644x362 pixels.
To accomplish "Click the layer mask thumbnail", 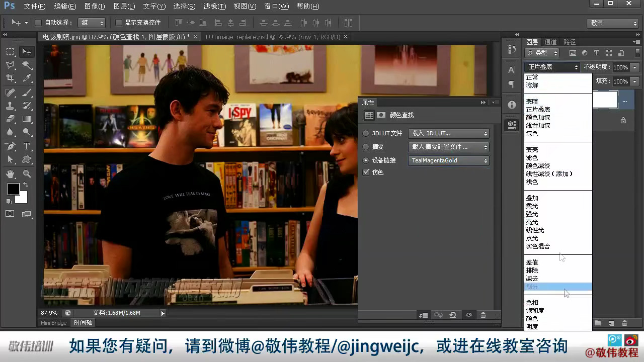I will 604,100.
